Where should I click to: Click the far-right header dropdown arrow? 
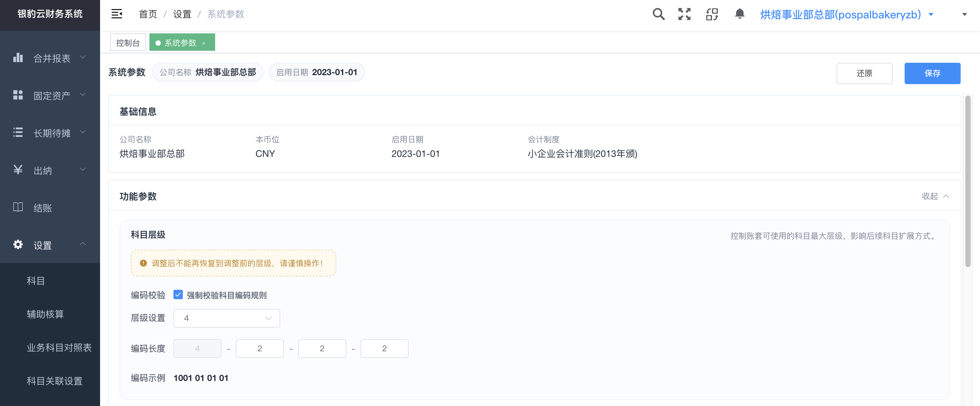pyautogui.click(x=964, y=14)
